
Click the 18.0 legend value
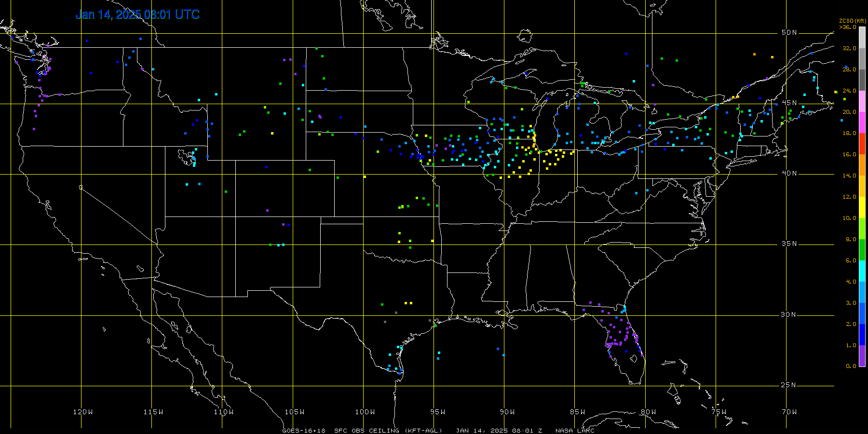(850, 133)
